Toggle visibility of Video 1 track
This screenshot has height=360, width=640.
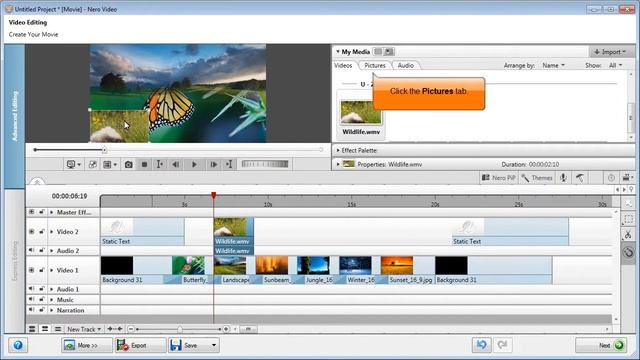31,270
